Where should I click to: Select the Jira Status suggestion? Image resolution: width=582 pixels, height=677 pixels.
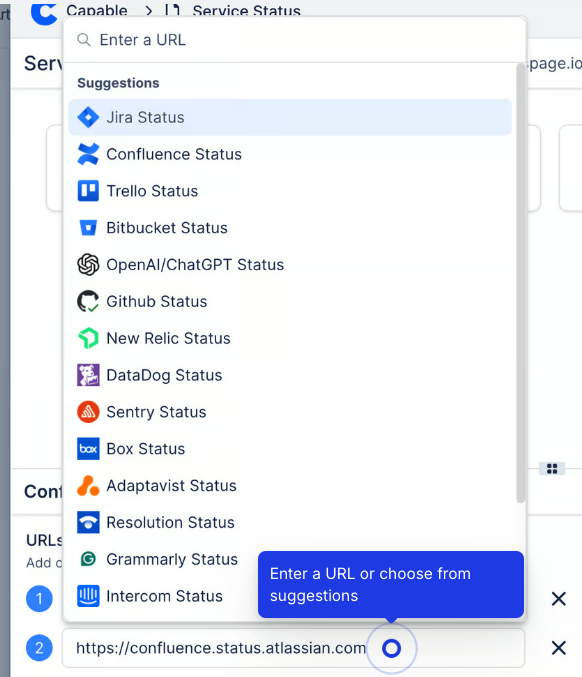[290, 117]
